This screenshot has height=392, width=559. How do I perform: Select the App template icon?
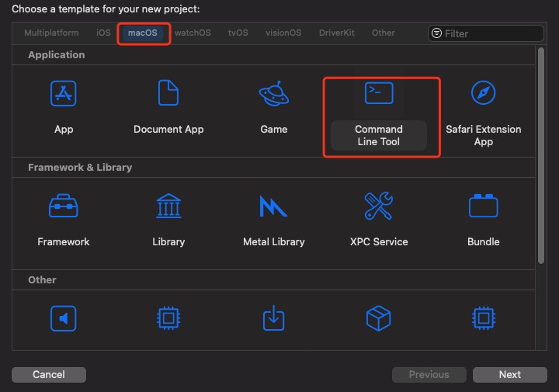pos(64,95)
